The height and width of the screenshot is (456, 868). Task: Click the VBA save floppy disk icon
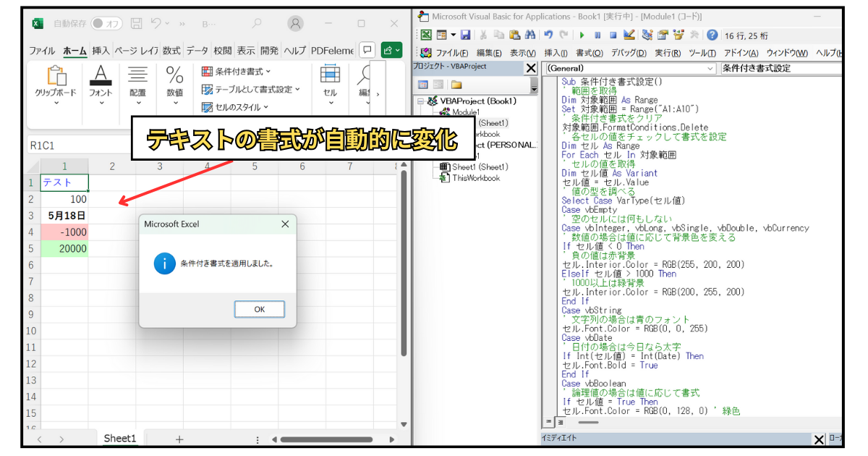(466, 35)
